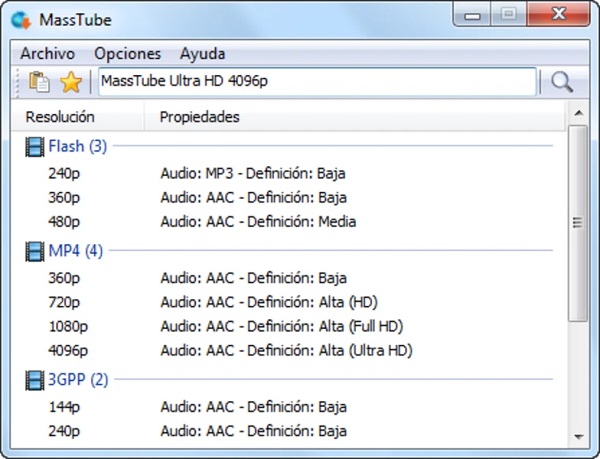Select the 1080p resolution row
600x459 pixels.
289,326
